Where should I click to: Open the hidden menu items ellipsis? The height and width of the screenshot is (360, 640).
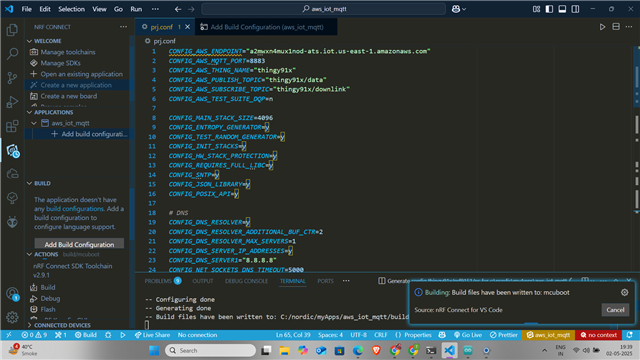point(155,9)
